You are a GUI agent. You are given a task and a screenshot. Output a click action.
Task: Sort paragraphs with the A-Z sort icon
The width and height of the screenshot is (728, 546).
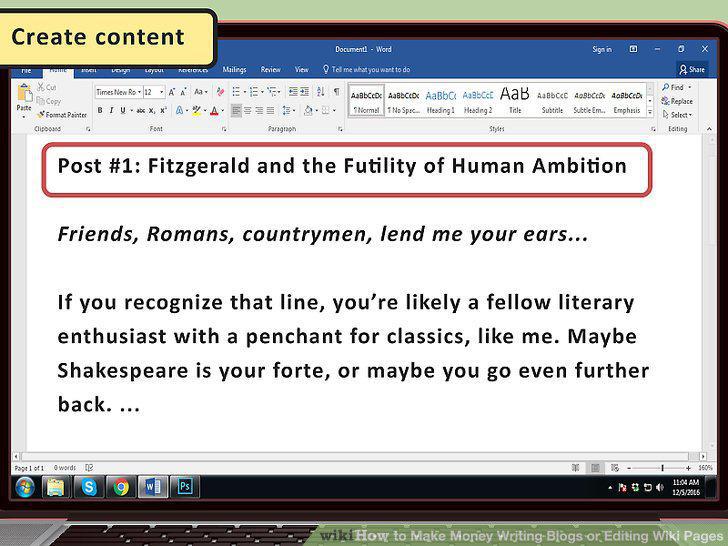[x=320, y=92]
